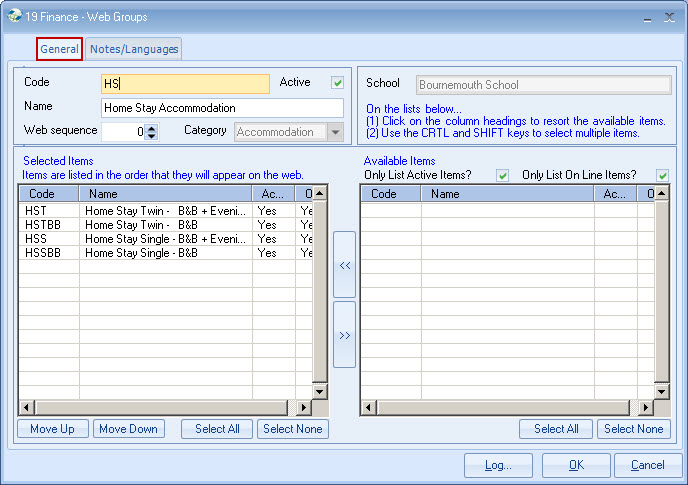Select the General tab
This screenshot has height=485, width=688.
click(59, 49)
